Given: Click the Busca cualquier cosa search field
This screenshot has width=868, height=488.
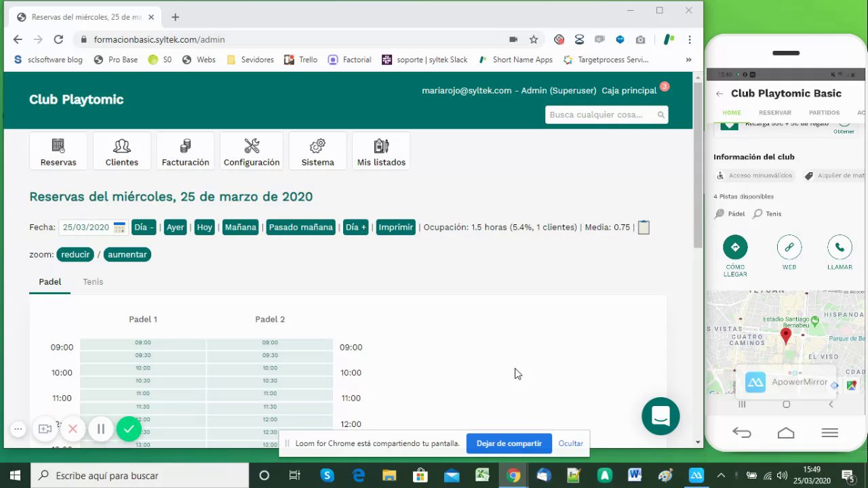Looking at the screenshot, I should [606, 115].
